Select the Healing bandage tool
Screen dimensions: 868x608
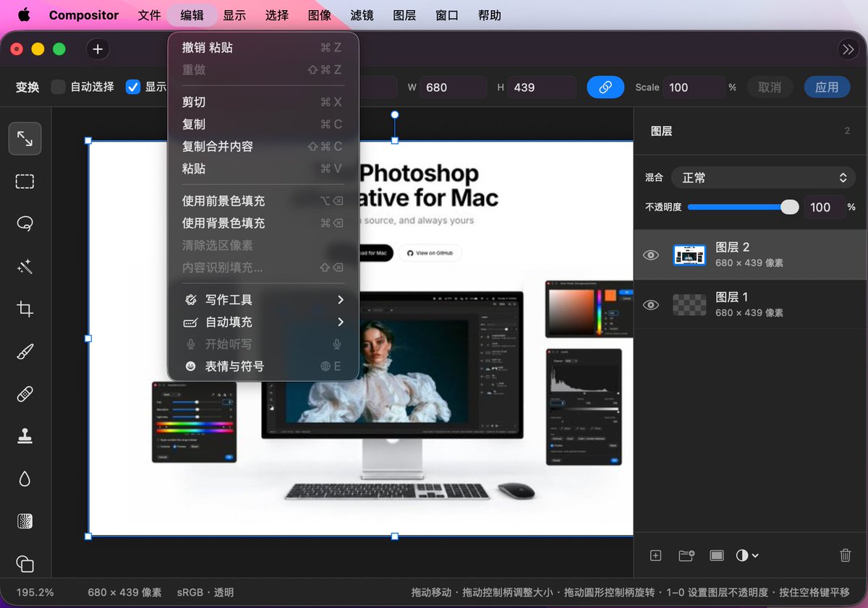pos(25,394)
